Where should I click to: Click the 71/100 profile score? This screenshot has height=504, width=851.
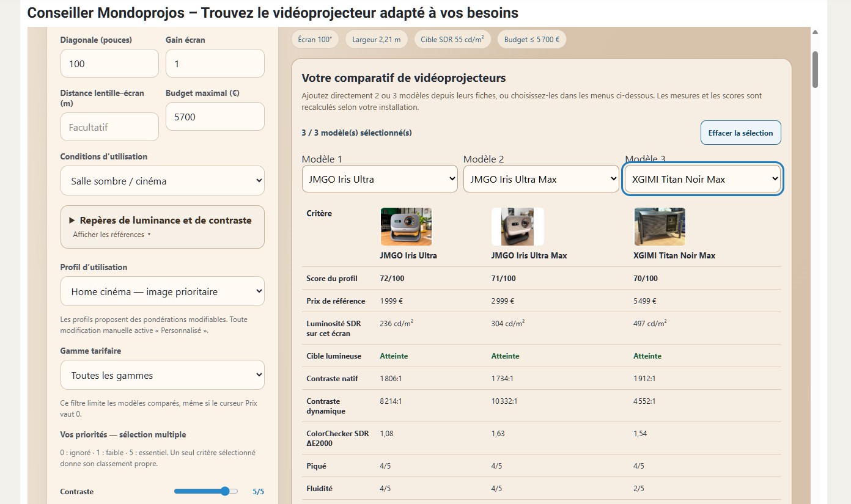[x=503, y=279]
